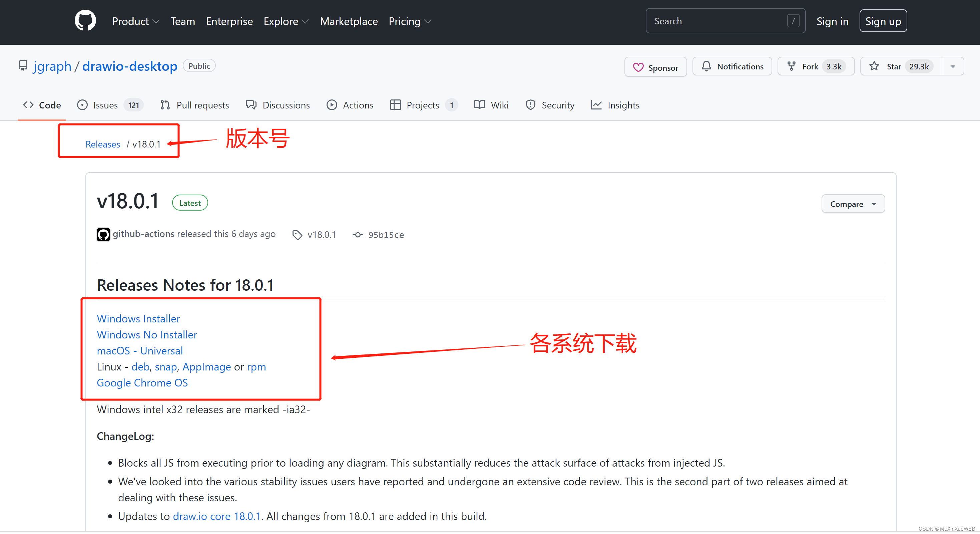Screen dimensions: 980x534
Task: Click the Notifications bell icon
Action: coord(706,66)
